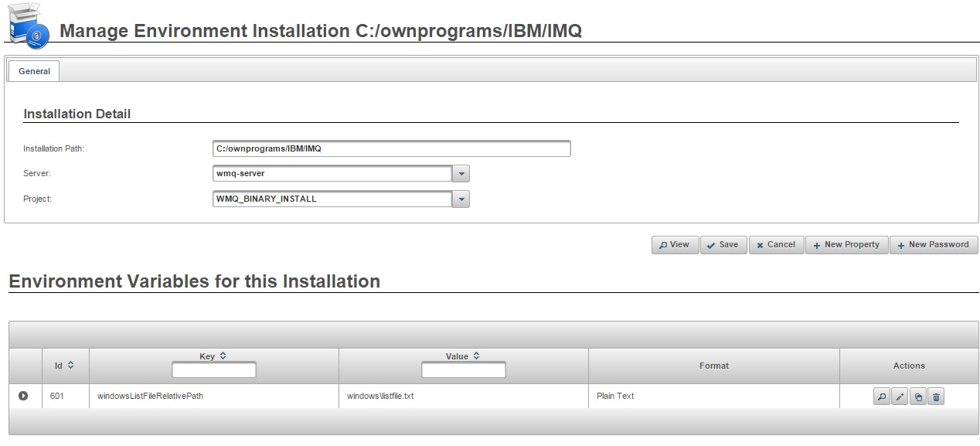The image size is (980, 446).
Task: Click the View button
Action: (x=675, y=245)
